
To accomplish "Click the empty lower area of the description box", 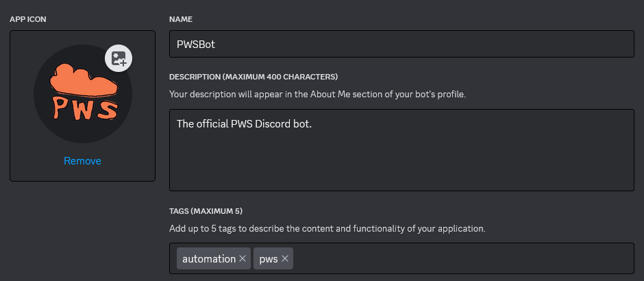I will (x=401, y=168).
